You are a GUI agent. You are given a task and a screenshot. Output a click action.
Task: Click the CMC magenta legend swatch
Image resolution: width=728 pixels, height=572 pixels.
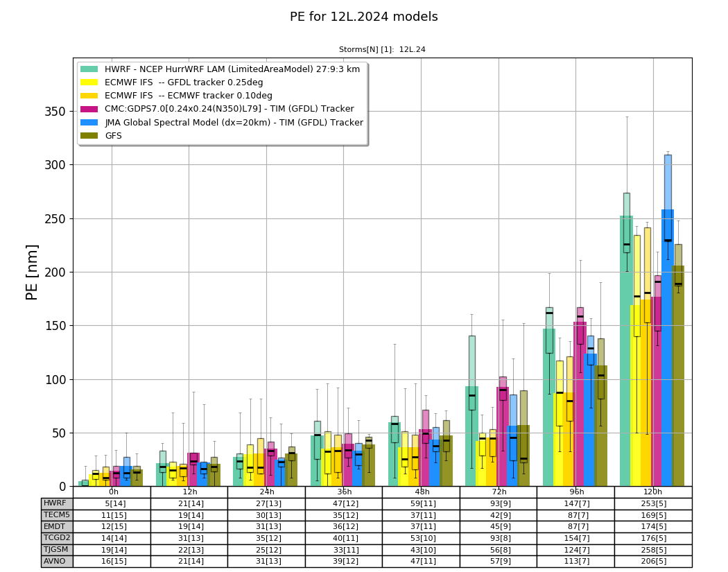click(89, 109)
